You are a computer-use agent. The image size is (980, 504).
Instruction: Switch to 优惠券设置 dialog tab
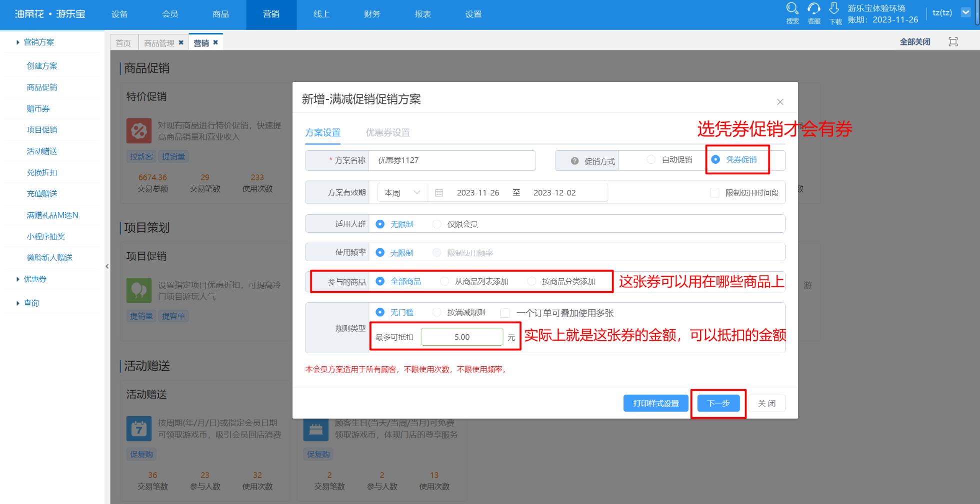pyautogui.click(x=387, y=132)
